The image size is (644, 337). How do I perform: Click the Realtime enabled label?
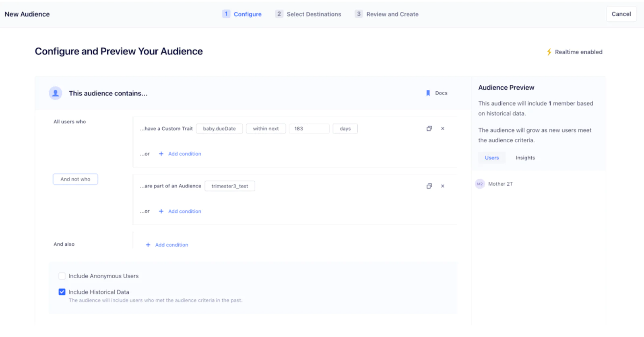coord(578,52)
